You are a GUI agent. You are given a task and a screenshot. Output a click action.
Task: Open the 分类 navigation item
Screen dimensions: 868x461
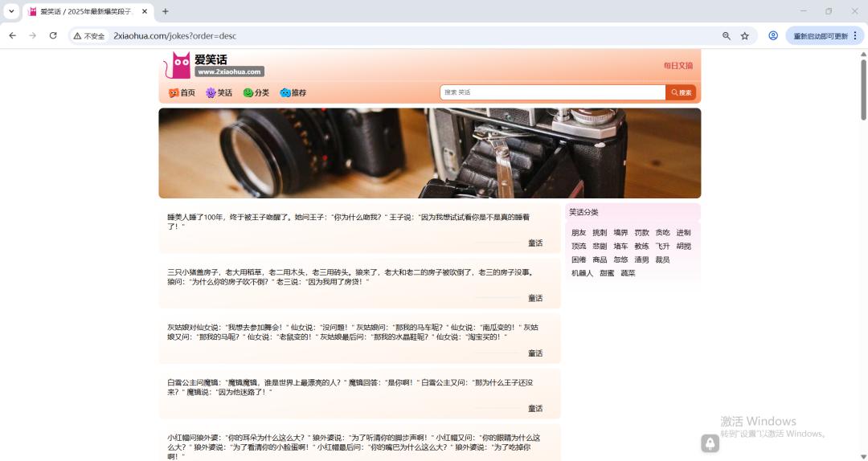[x=256, y=93]
